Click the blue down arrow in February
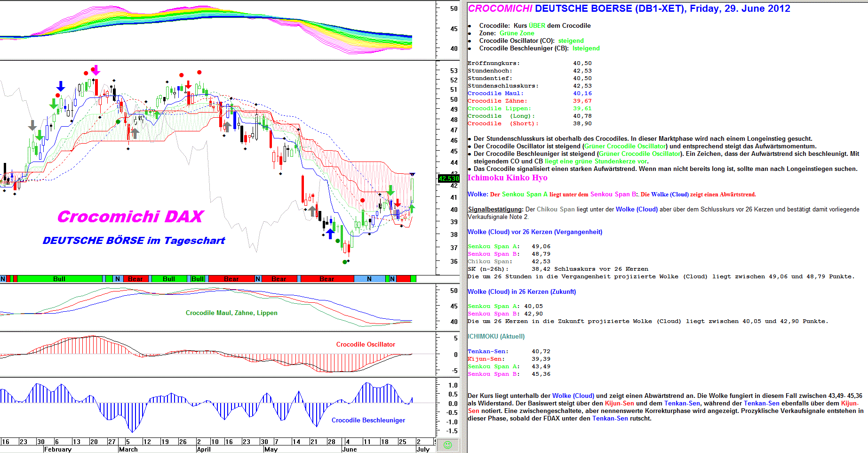Image resolution: width=868 pixels, height=453 pixels. pos(61,86)
